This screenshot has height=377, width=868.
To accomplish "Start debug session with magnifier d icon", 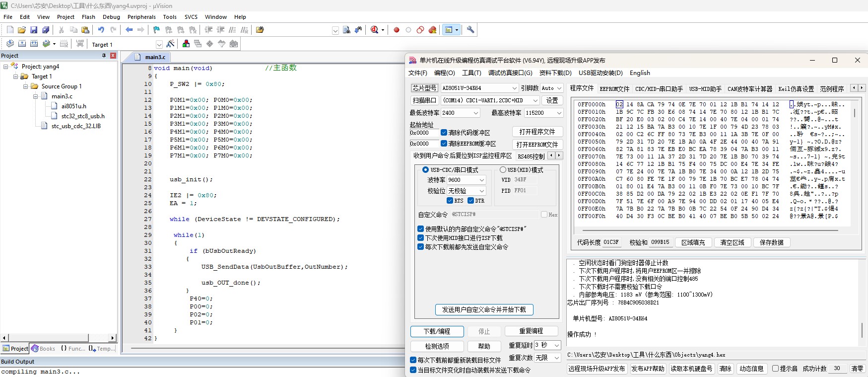I will 375,30.
